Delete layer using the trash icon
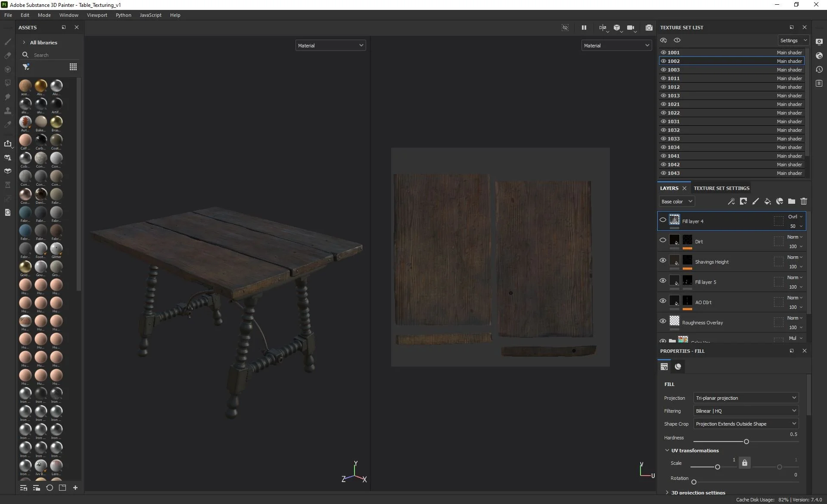The image size is (827, 504). (x=803, y=201)
